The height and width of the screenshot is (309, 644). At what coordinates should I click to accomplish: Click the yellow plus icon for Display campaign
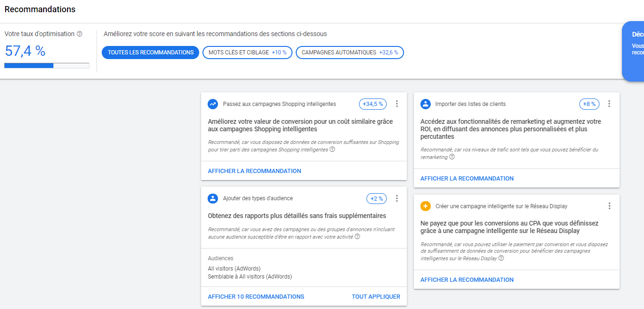(426, 206)
